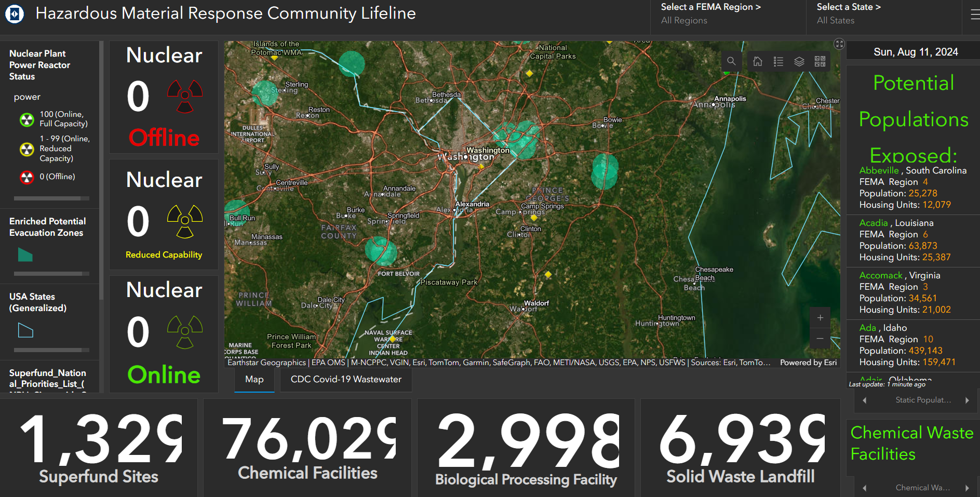Click the Biological Processing Facility count

point(526,448)
